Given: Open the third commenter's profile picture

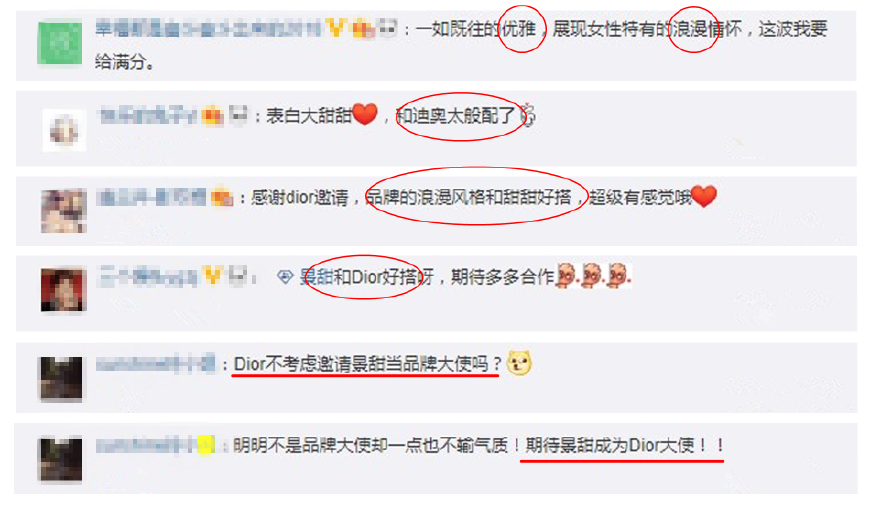Looking at the screenshot, I should [x=64, y=211].
